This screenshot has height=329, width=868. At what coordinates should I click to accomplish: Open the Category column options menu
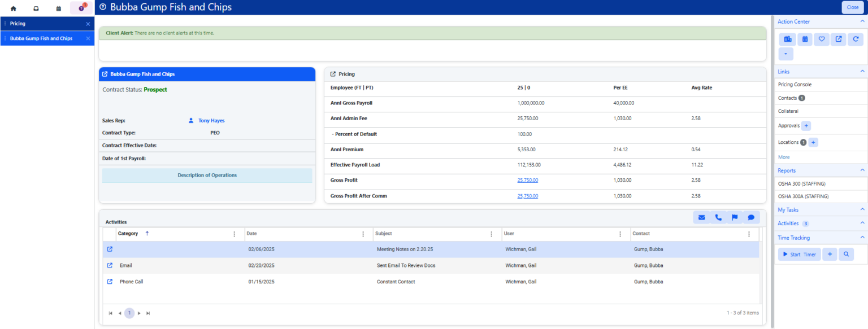(235, 233)
